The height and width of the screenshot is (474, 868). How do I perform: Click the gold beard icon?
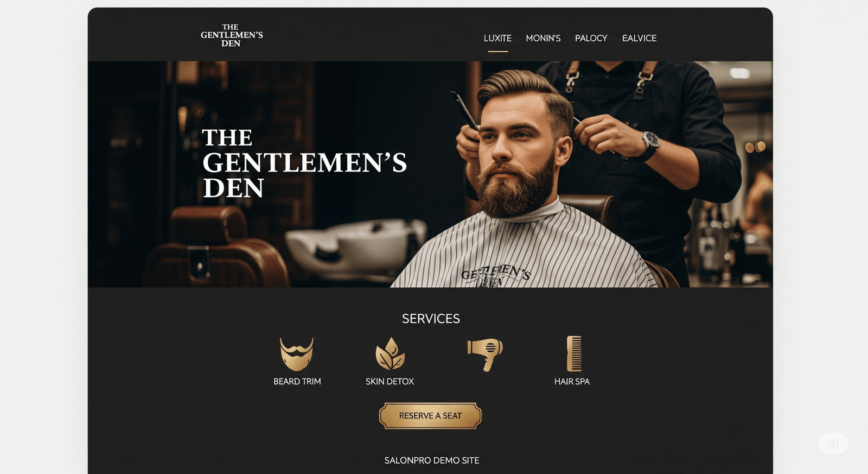297,354
